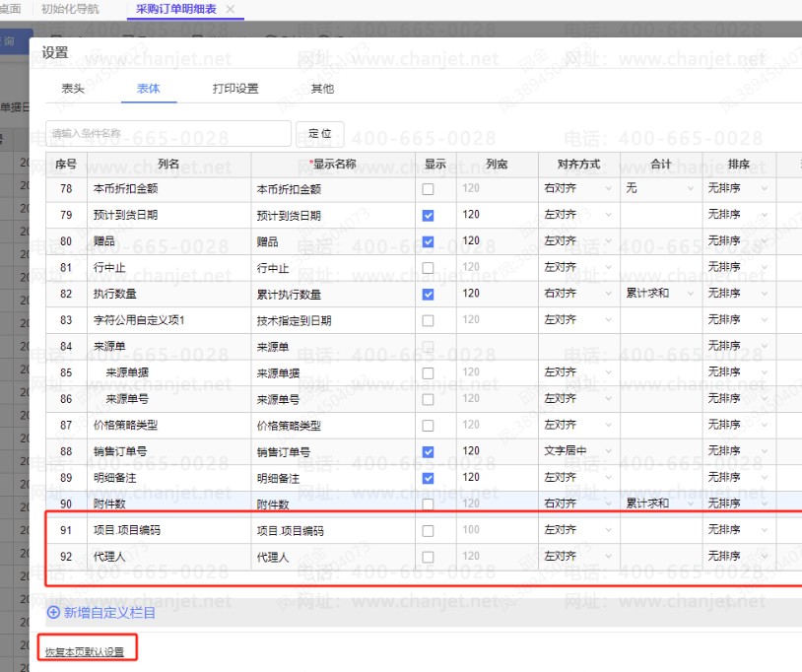Edit display name field for 字符公用自定义项1
Image resolution: width=802 pixels, height=672 pixels.
[x=332, y=320]
